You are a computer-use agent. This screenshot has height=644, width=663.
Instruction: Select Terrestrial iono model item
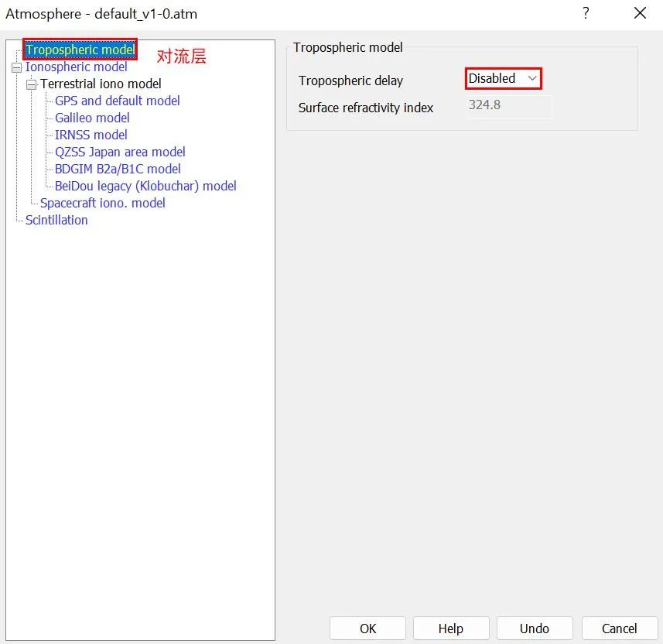[x=101, y=84]
